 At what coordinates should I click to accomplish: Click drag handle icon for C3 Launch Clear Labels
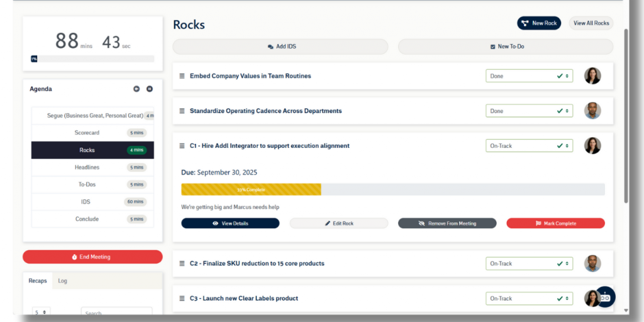coord(182,299)
